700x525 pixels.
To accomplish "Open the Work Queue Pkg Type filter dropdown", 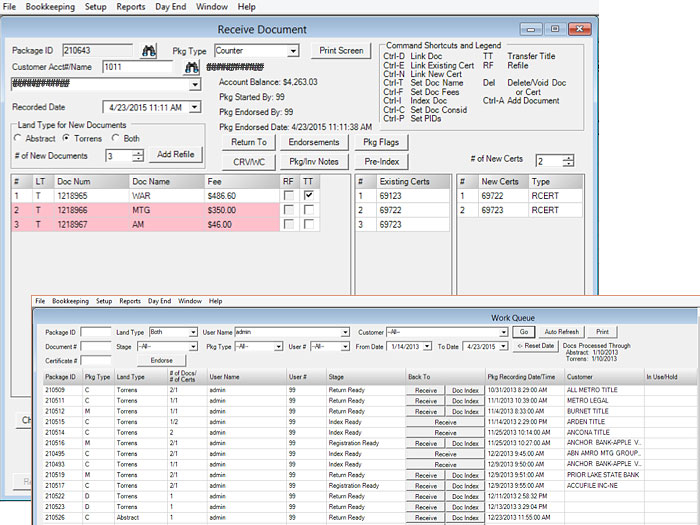I will (279, 346).
